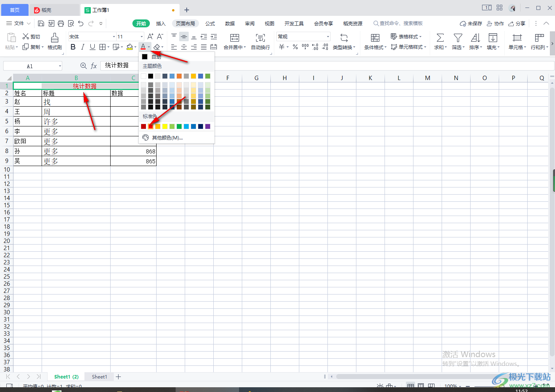Click the search commands box (查找命令、搜索模板)

click(x=398, y=23)
